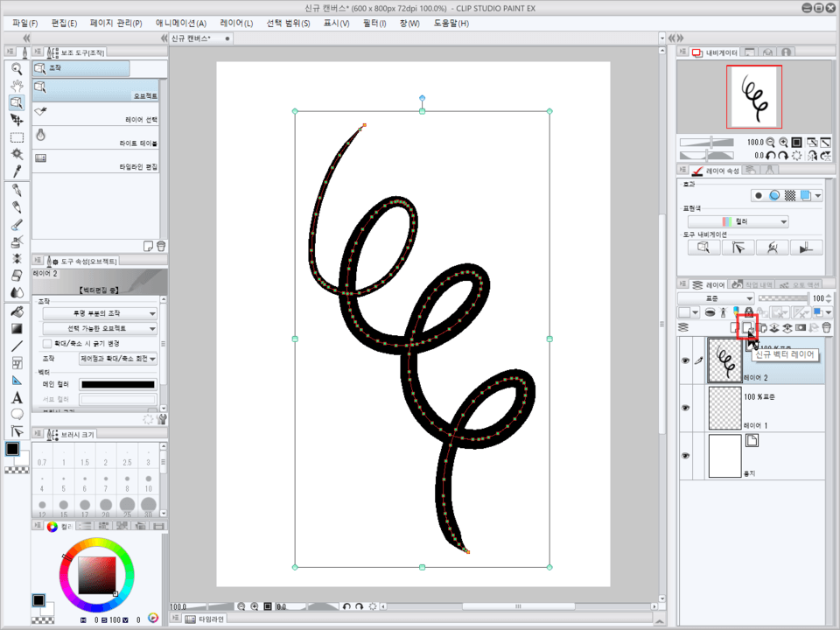Image resolution: width=840 pixels, height=630 pixels.
Task: Open palette color dropdown in layer panel
Action: click(x=689, y=312)
